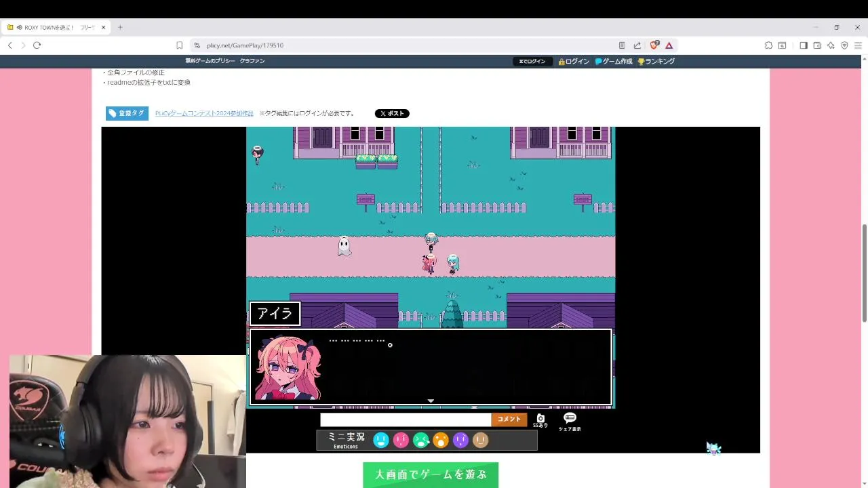Image resolution: width=868 pixels, height=488 pixels.
Task: Click Aira's pink-haired portrait in dialogue
Action: [287, 367]
